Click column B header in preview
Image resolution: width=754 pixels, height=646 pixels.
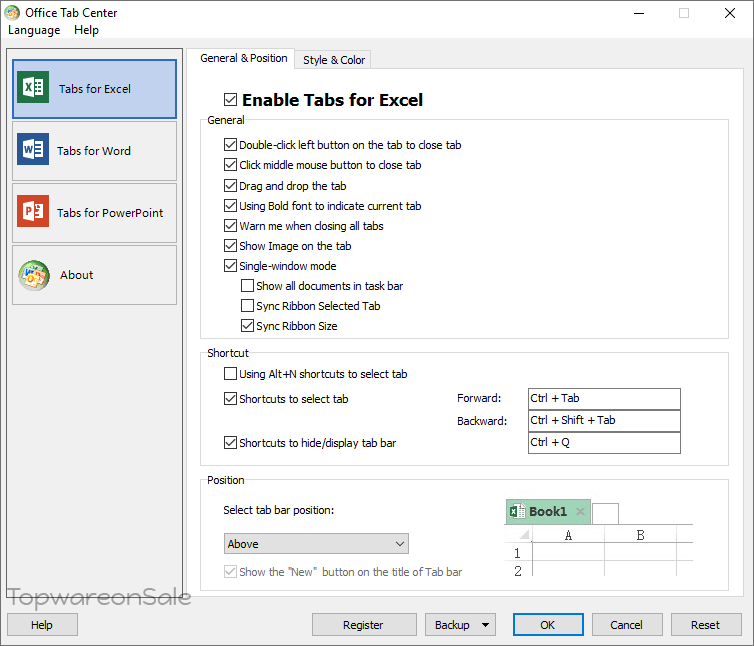click(x=640, y=535)
